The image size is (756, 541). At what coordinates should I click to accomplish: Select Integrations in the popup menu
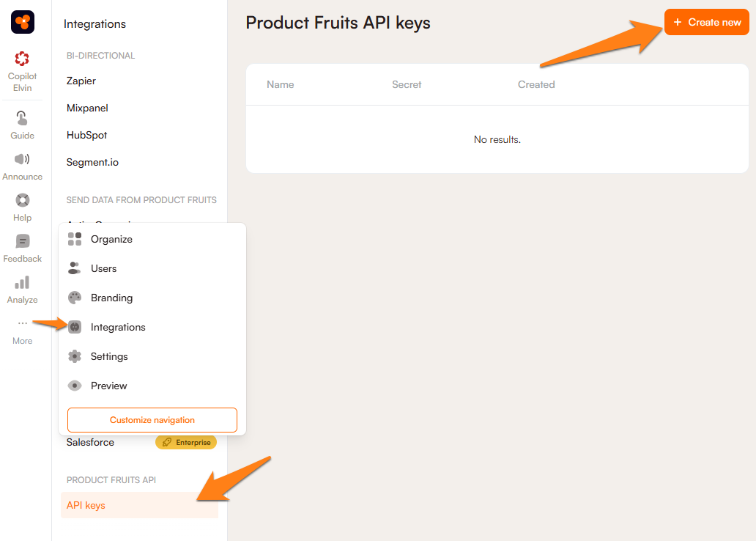pos(118,327)
